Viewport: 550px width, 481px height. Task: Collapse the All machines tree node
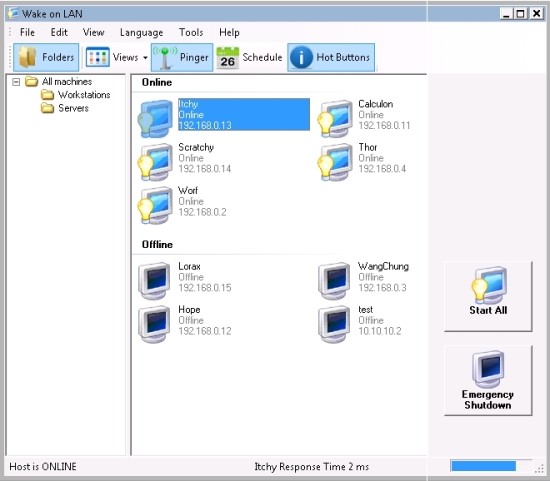16,82
